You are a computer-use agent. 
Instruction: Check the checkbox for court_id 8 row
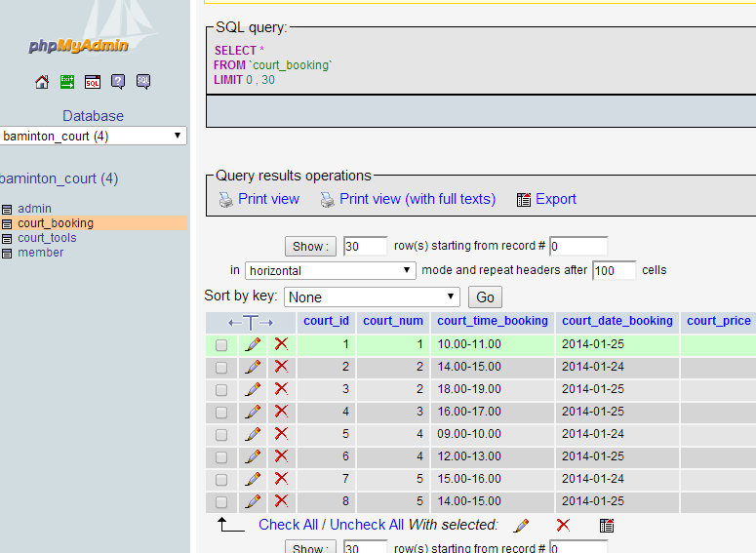[x=221, y=502]
